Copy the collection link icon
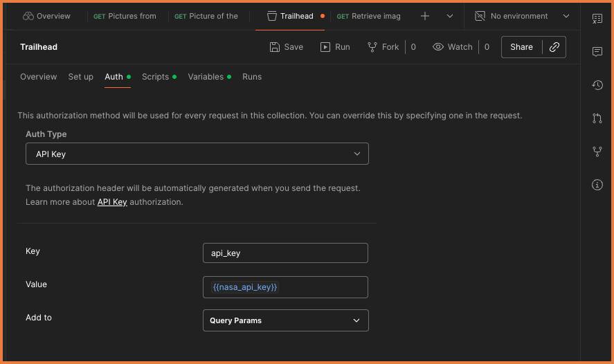This screenshot has height=364, width=614. 554,47
